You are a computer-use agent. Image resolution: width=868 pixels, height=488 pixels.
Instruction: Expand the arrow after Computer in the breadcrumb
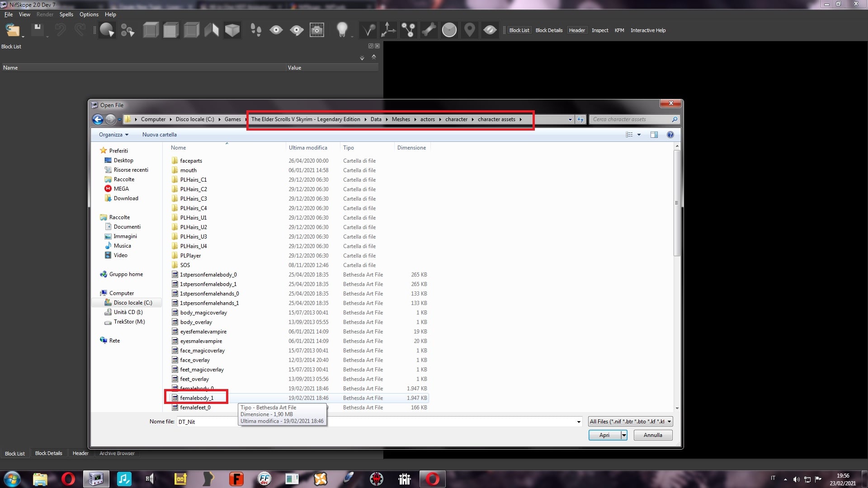[170, 119]
